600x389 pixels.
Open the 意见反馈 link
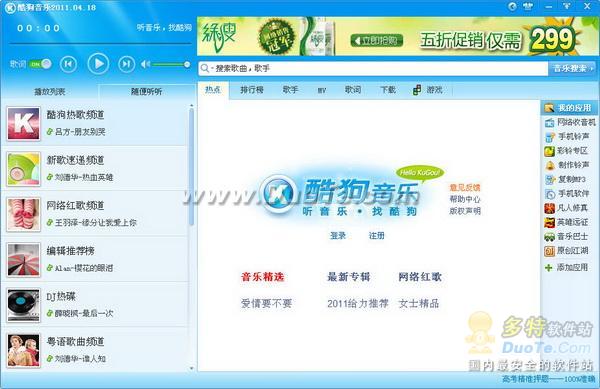pos(465,187)
